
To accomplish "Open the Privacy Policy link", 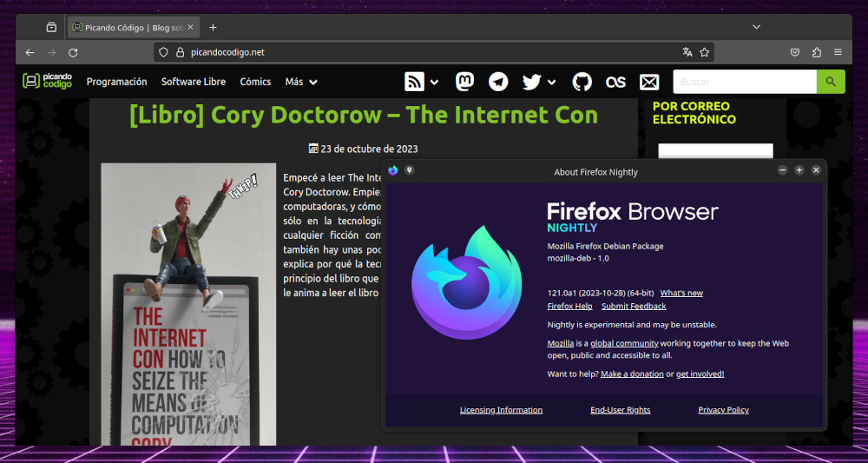I will [724, 410].
